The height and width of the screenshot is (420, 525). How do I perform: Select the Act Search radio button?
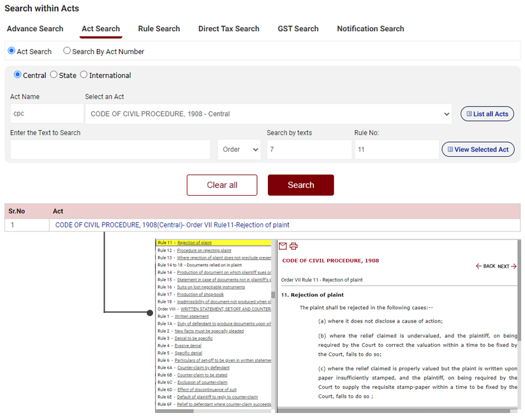11,51
